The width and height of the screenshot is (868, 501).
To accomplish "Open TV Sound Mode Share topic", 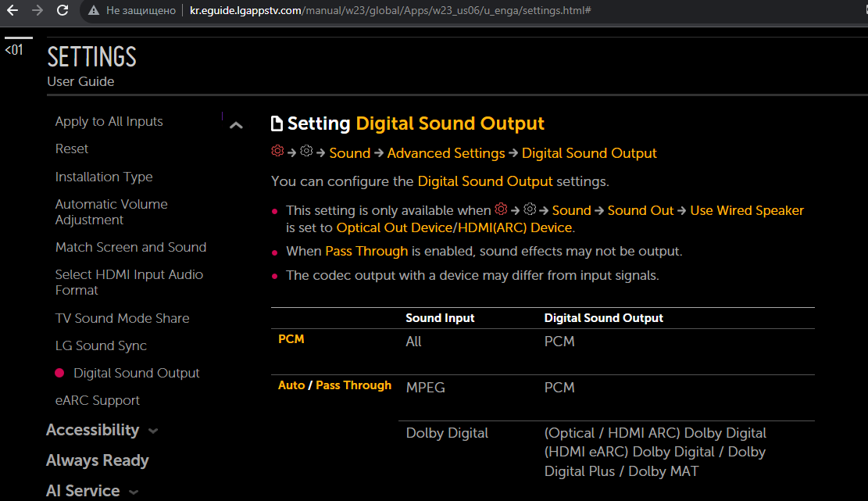I will click(122, 318).
